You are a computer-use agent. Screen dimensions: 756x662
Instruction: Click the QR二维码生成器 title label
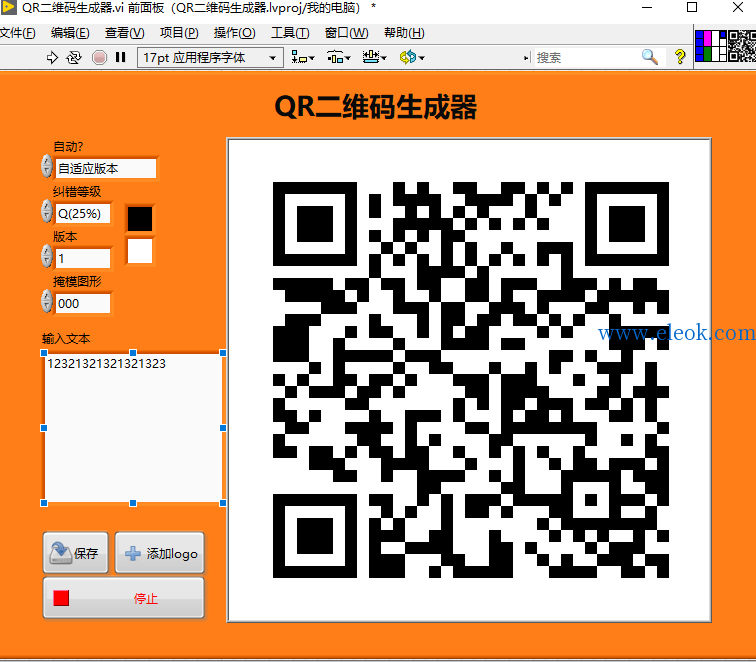[x=376, y=107]
